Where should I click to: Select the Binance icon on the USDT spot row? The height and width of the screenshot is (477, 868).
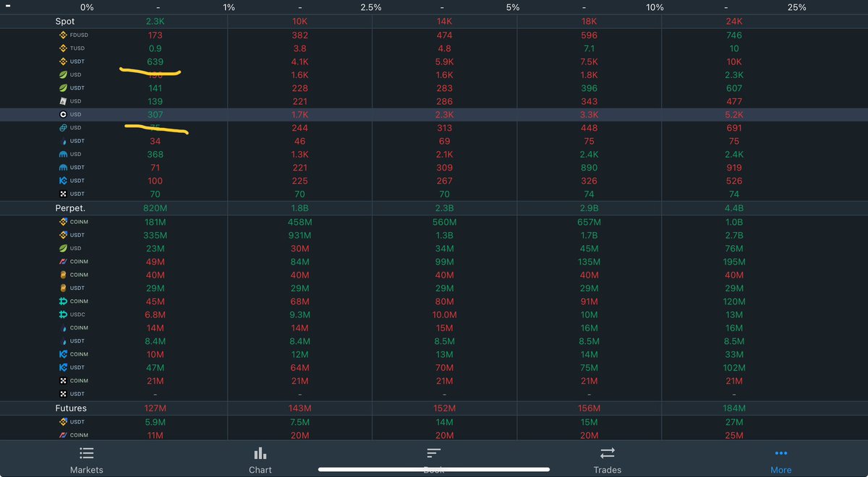(63, 61)
